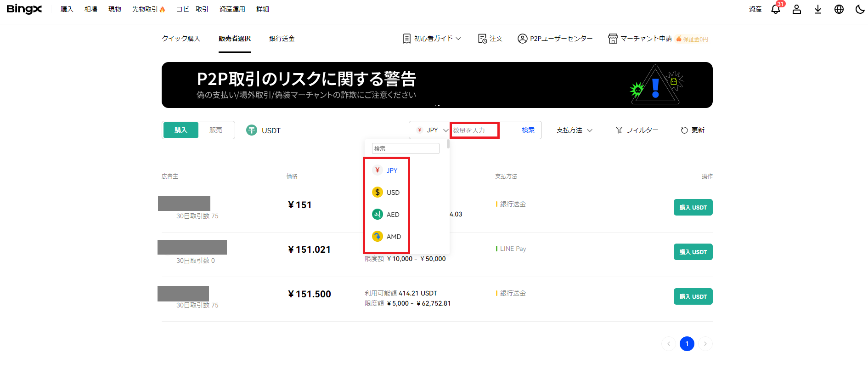
Task: Open the コピー取引 copy trading menu
Action: (x=192, y=9)
